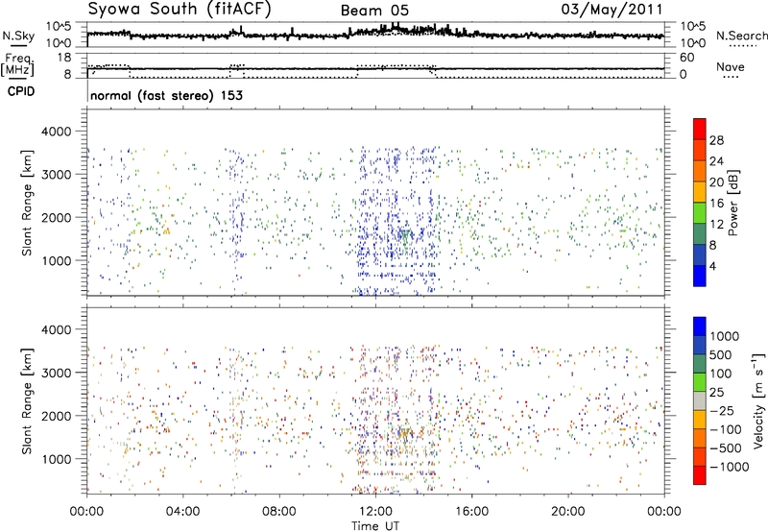Click the 'CPID' label
This screenshot has width=768, height=532.
[21, 91]
